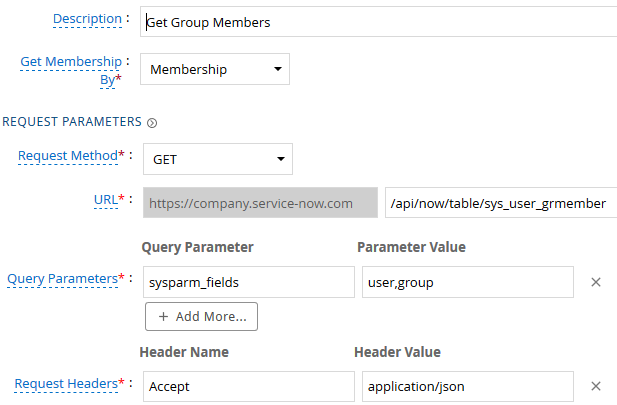The height and width of the screenshot is (405, 617).
Task: Click the sysparm_fields query parameter field
Action: (249, 282)
